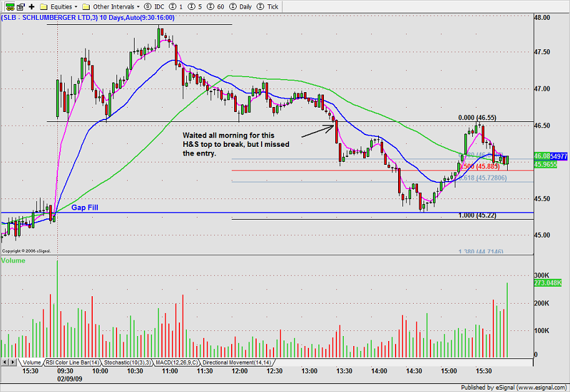
Task: Switch to the 5 minute interval
Action: click(x=196, y=6)
